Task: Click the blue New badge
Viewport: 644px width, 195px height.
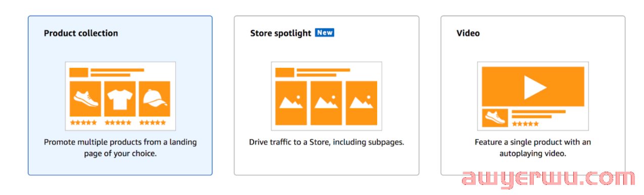Action: tap(325, 32)
